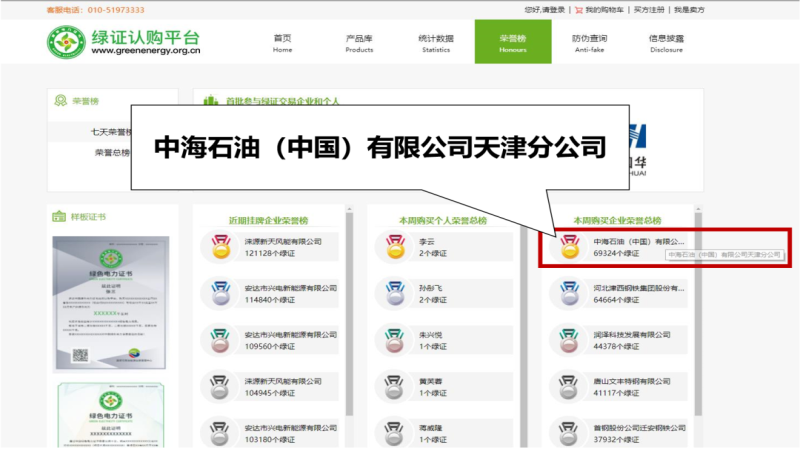Click scrollbar of 本周购买个人荣誉总榜 list
800x450 pixels.
pyautogui.click(x=524, y=337)
